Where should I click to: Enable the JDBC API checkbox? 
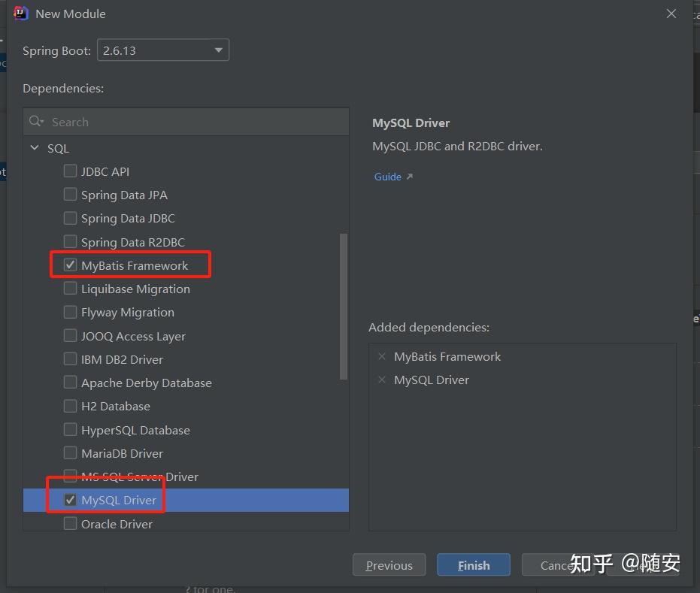point(70,171)
